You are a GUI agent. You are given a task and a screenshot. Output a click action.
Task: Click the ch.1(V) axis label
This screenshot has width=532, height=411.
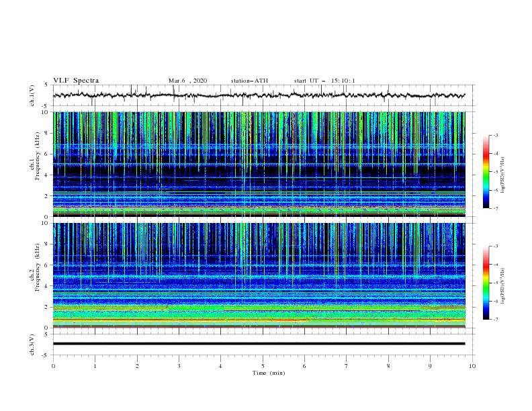coord(32,95)
